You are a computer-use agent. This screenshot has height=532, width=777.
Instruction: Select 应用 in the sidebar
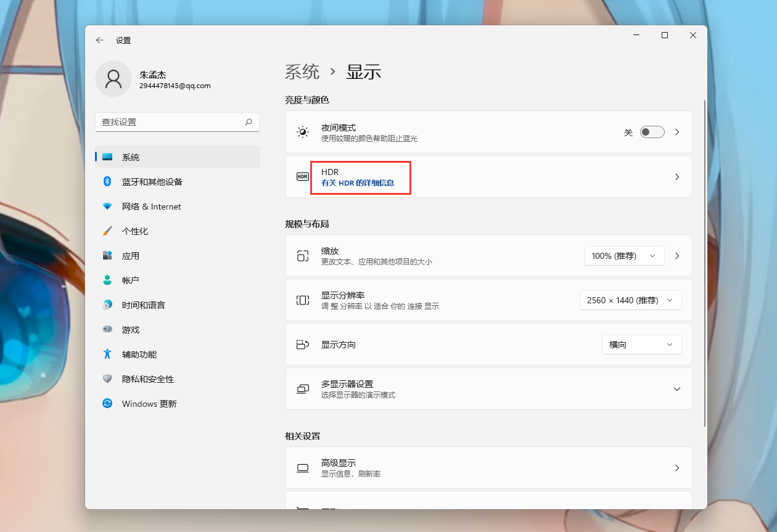click(178, 256)
